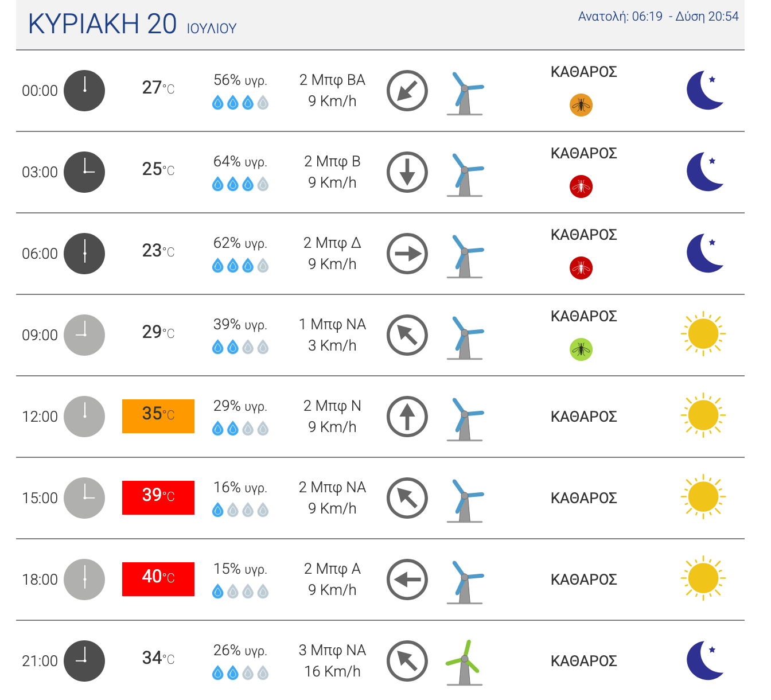Click the sun icon for 12:00

tap(703, 415)
